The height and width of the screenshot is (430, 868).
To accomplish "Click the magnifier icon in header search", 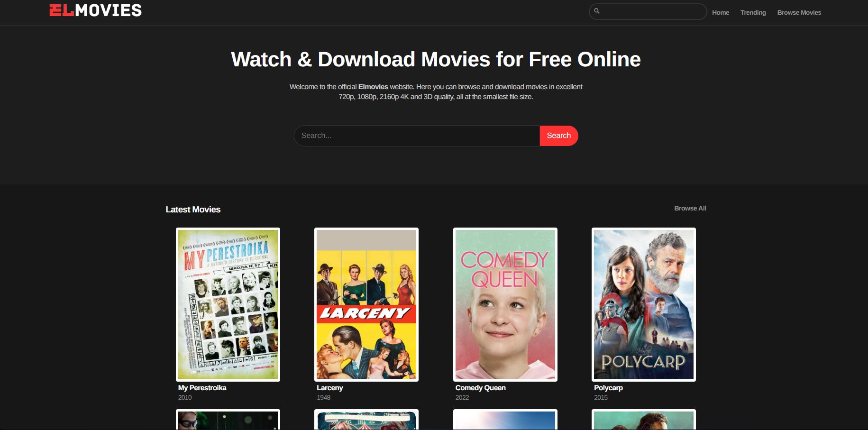I will 597,11.
